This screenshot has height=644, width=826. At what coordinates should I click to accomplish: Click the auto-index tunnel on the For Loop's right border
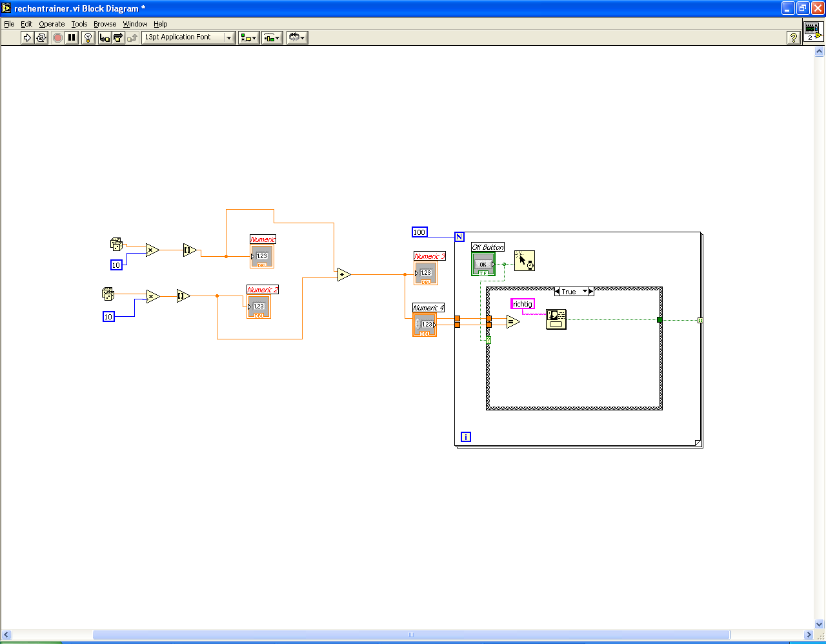pyautogui.click(x=700, y=320)
